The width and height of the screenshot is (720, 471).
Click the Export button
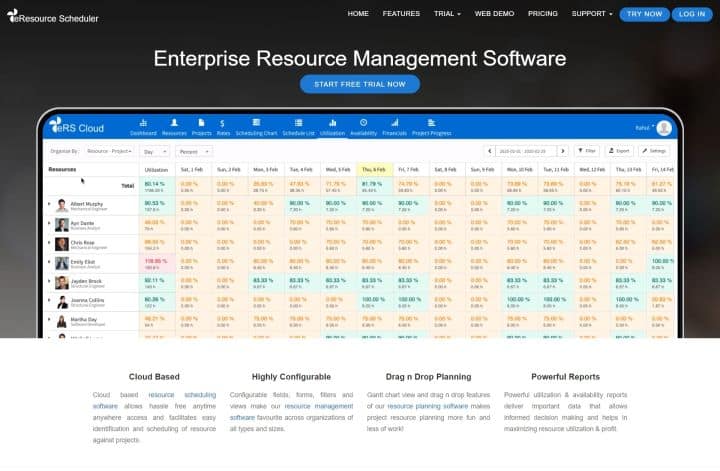pyautogui.click(x=619, y=151)
